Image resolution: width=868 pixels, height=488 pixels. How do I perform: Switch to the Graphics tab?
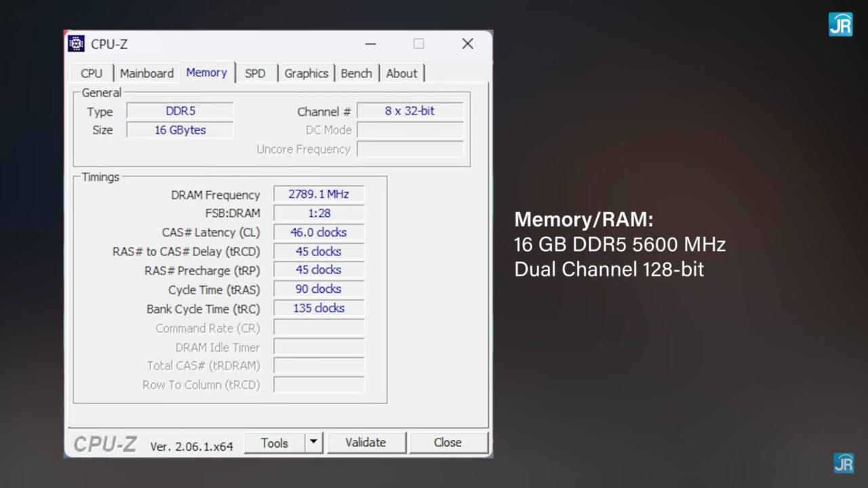(307, 73)
